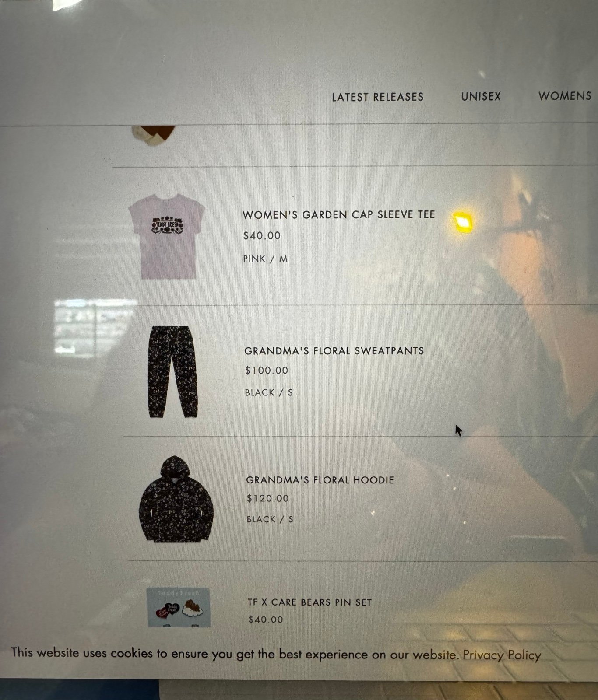Click the cookie notice message text

[x=235, y=654]
